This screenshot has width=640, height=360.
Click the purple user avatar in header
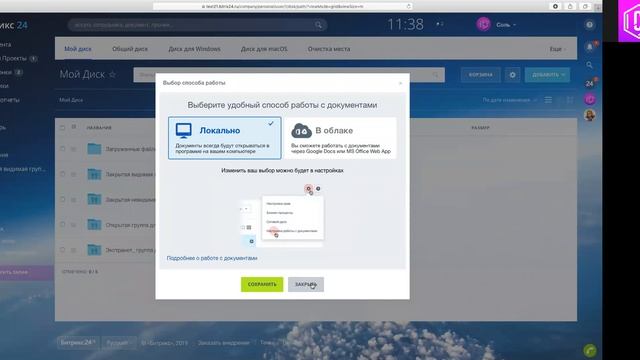tap(483, 24)
